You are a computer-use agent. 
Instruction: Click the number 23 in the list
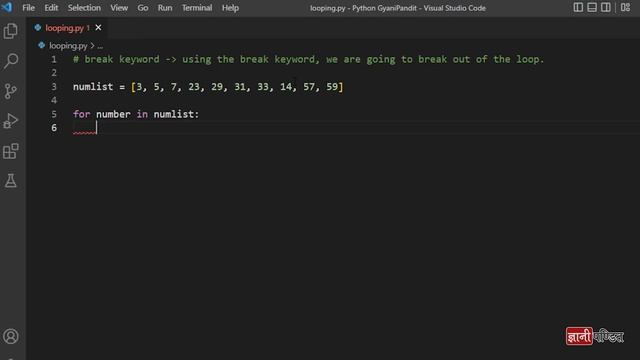tap(194, 87)
